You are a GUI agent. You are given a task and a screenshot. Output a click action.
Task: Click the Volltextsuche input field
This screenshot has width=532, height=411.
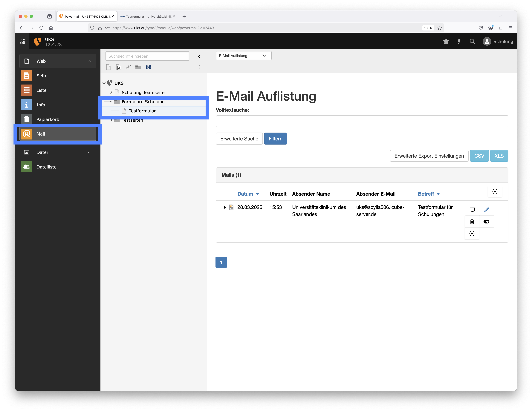pos(362,121)
